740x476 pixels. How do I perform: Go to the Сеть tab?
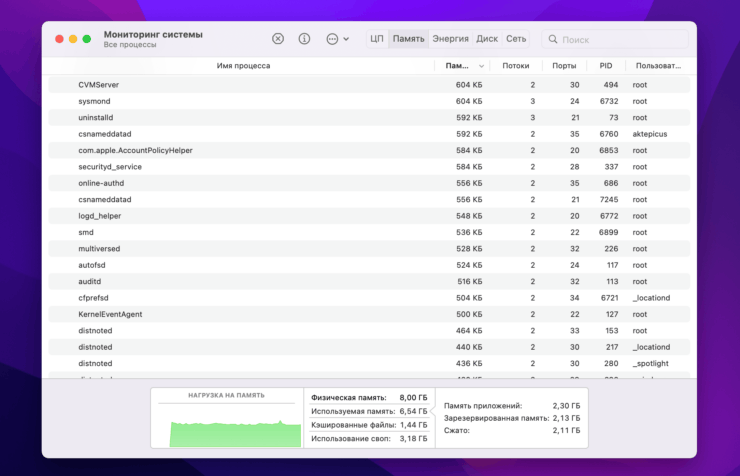click(516, 39)
